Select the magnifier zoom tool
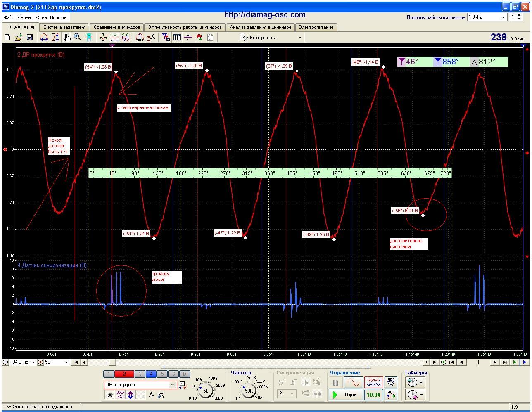 (x=77, y=38)
